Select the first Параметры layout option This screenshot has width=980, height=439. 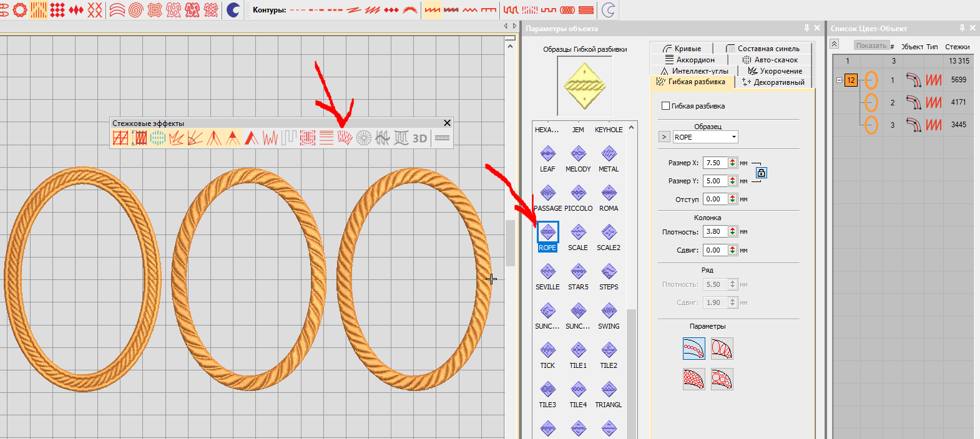[693, 349]
